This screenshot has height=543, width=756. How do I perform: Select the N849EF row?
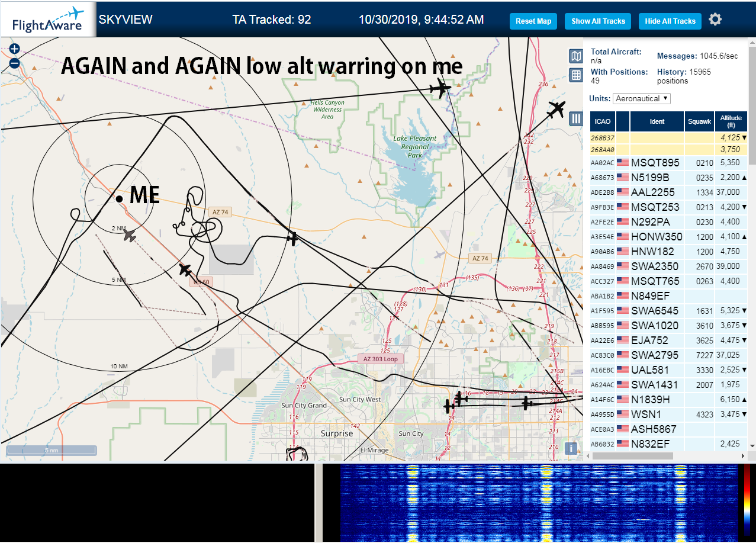click(669, 295)
